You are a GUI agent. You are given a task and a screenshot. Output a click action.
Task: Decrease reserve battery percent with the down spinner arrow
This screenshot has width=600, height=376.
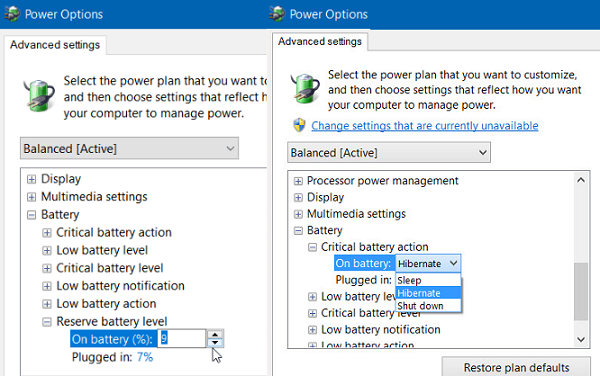(x=215, y=343)
